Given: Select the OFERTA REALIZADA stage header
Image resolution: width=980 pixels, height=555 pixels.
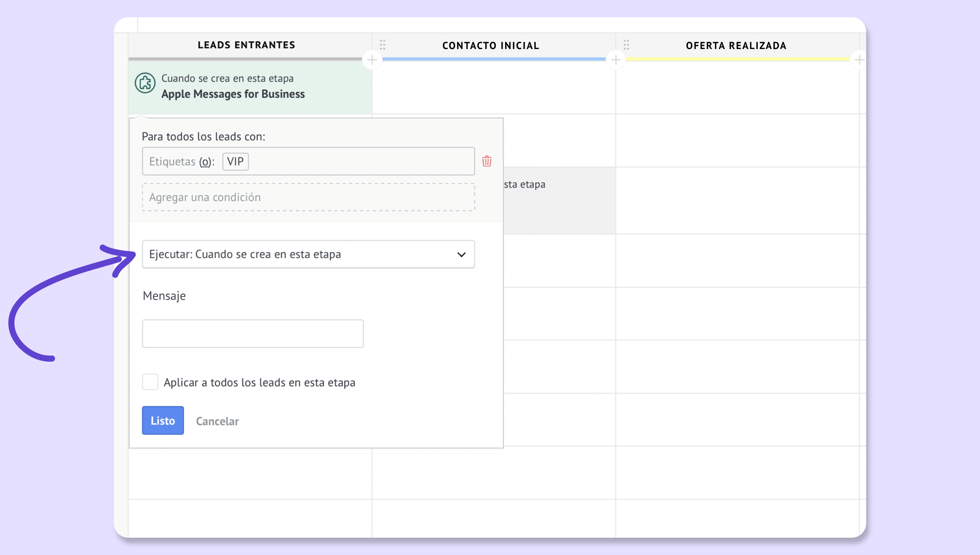Looking at the screenshot, I should [736, 46].
